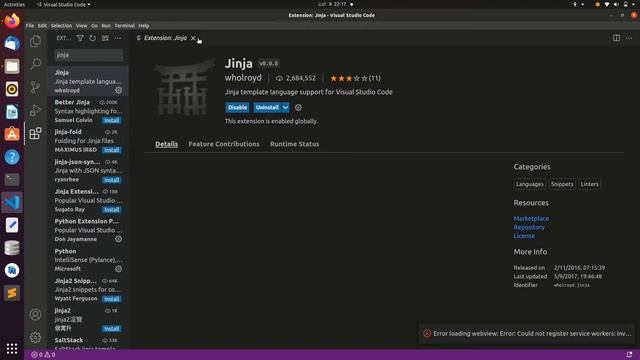The image size is (640, 360).
Task: Open Sublime Text from the dock
Action: pos(12,293)
